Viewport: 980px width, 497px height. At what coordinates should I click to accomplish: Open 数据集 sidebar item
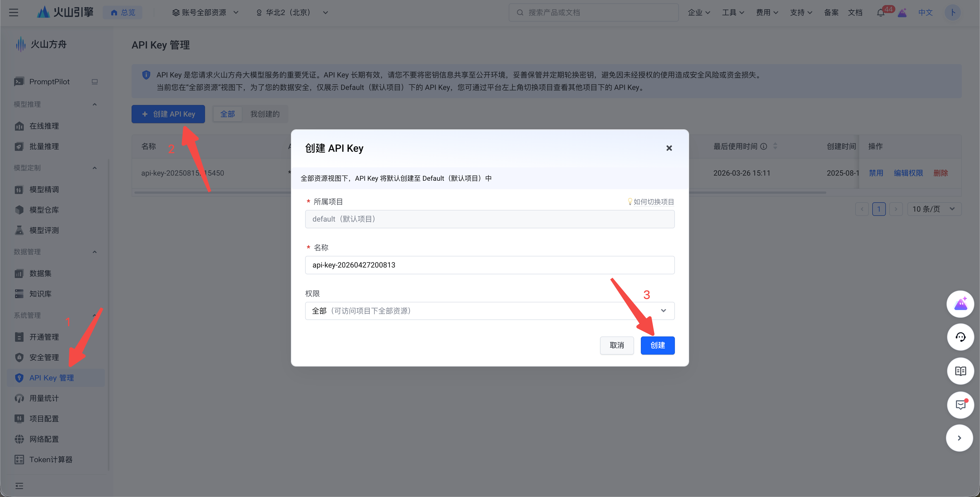pos(40,274)
